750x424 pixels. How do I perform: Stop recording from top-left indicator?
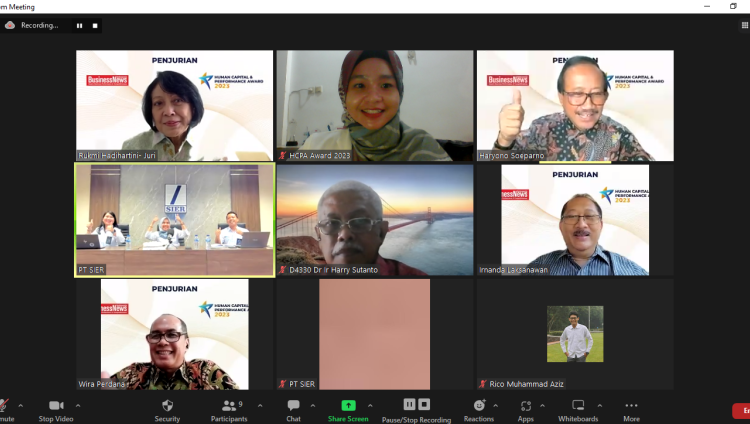pos(95,25)
